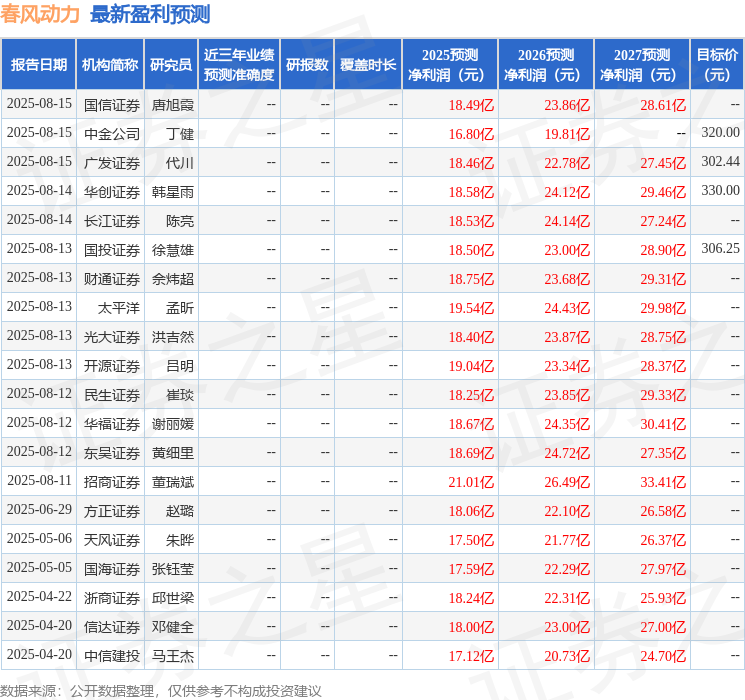The image size is (745, 700).
Task: Select analyst 邓健全 in 信达证券 row
Action: (x=173, y=627)
